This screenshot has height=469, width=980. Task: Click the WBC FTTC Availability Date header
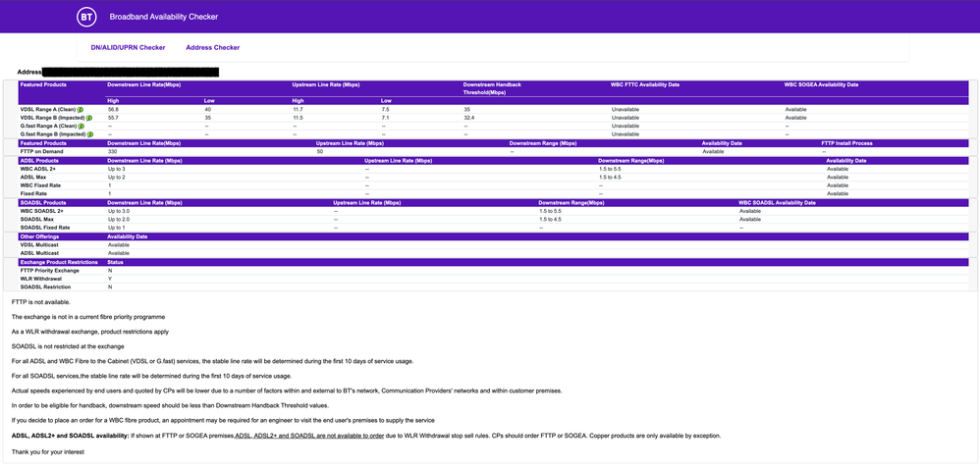(x=645, y=84)
